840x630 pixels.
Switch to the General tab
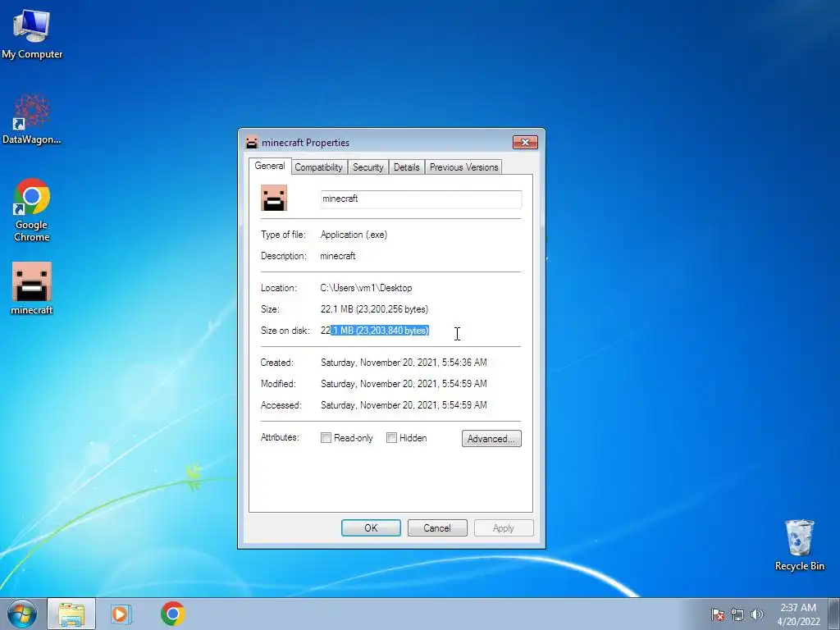point(269,166)
